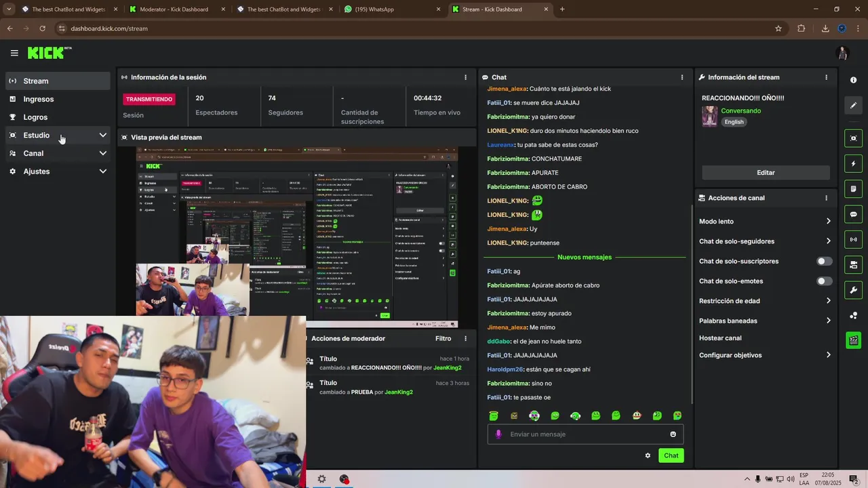This screenshot has width=868, height=488.
Task: Open Laureanx username in chat
Action: pos(500,145)
